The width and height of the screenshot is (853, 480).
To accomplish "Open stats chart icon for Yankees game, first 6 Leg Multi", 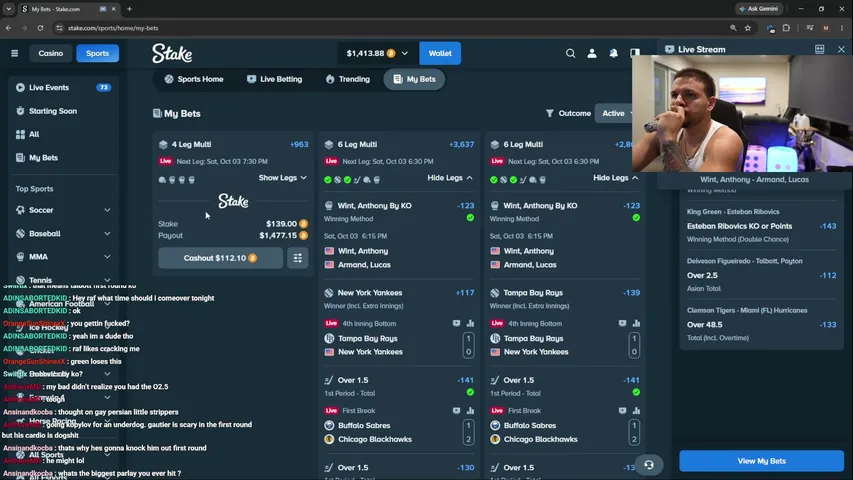I will (471, 323).
